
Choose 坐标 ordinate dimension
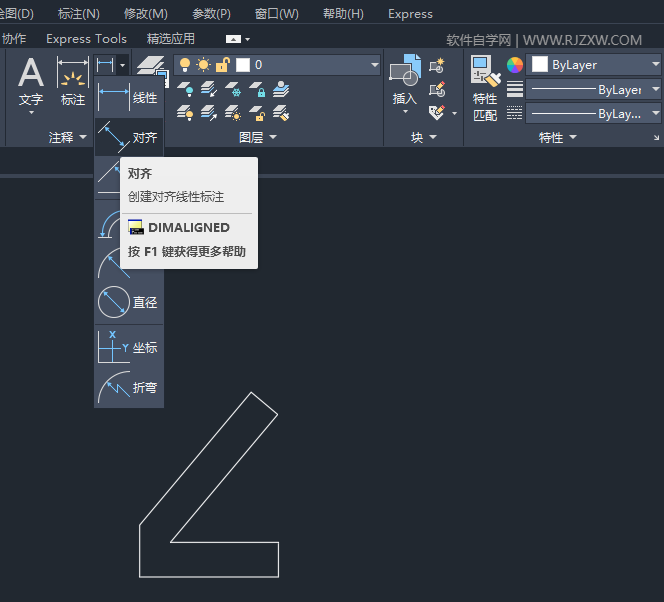click(129, 347)
